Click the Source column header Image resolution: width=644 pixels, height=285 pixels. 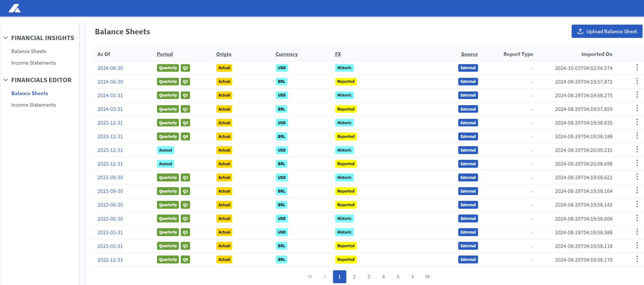(x=469, y=54)
